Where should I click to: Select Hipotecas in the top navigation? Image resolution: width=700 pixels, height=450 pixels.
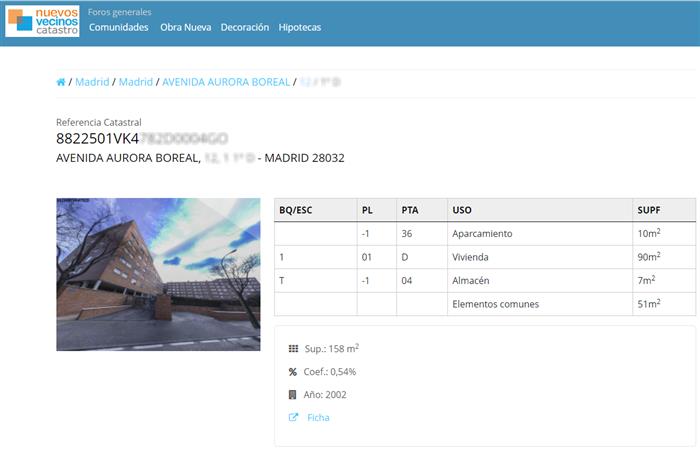point(300,28)
